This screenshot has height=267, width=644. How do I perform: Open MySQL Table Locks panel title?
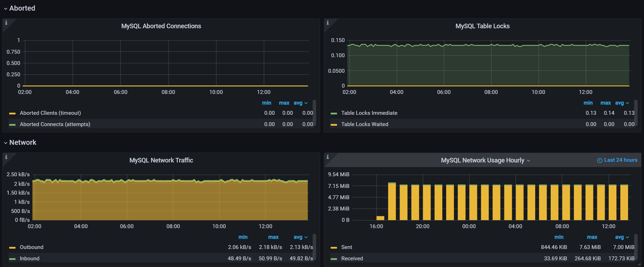point(483,26)
